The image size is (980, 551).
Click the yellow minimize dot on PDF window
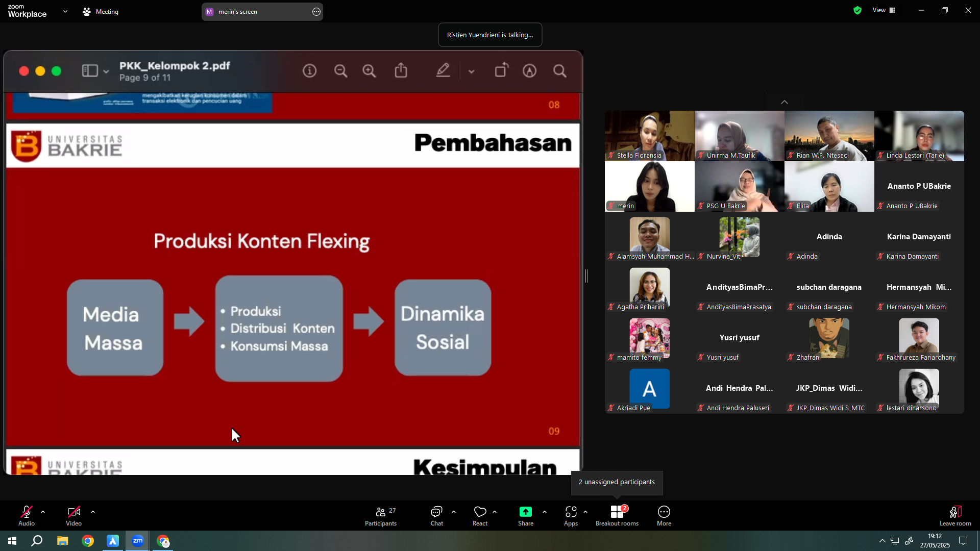40,71
